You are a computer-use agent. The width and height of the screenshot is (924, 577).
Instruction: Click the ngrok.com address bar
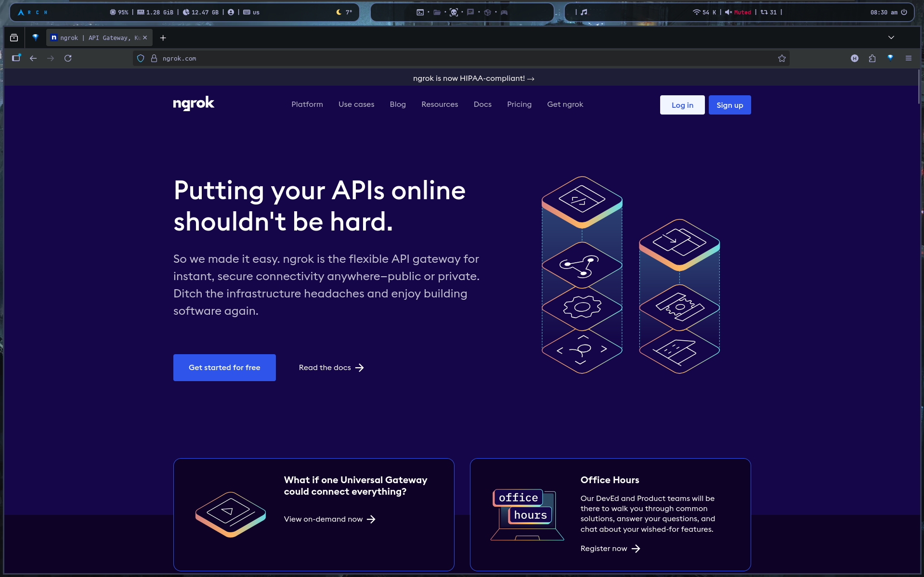pyautogui.click(x=433, y=58)
